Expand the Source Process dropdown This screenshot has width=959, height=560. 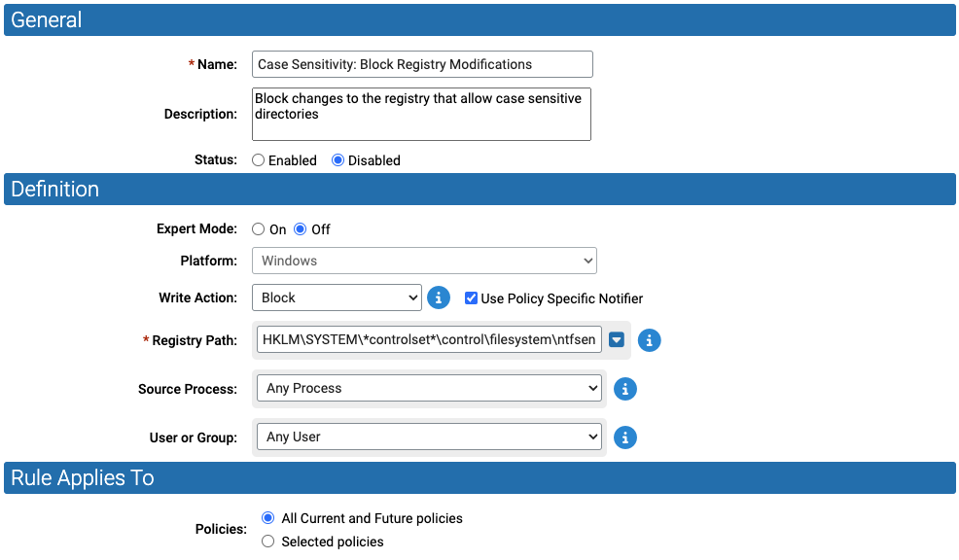point(429,388)
